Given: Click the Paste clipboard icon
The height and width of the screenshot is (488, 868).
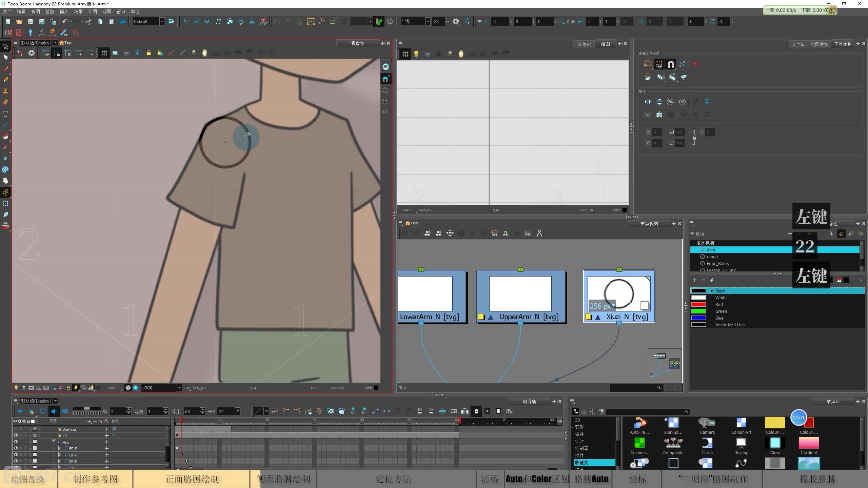Looking at the screenshot, I should point(111,21).
